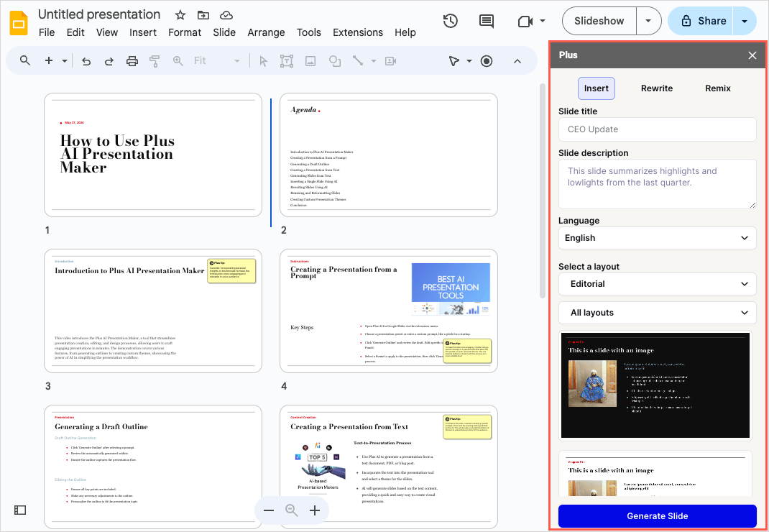Image resolution: width=769 pixels, height=532 pixels.
Task: Expand pointer tool dropdown arrow
Action: click(469, 61)
